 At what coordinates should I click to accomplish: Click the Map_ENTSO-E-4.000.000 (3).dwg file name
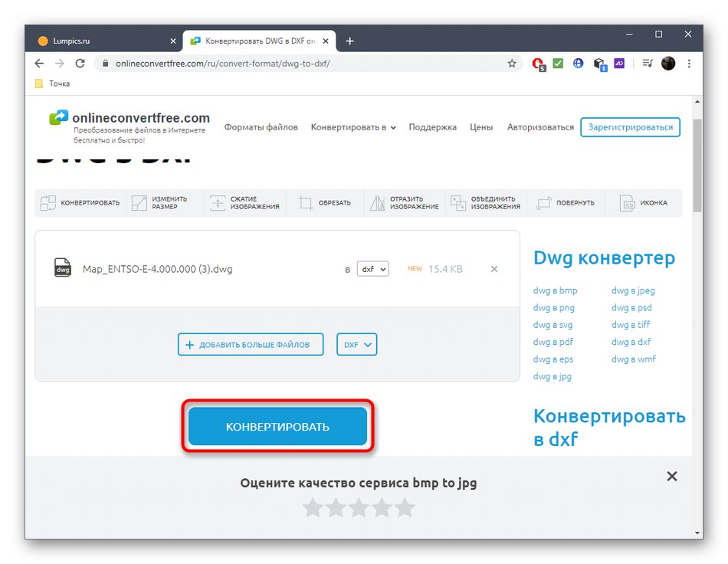[157, 269]
